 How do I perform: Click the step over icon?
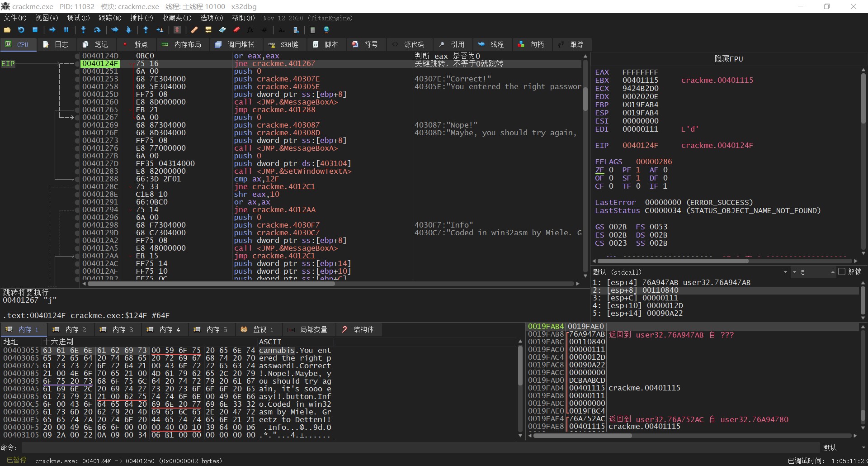97,30
